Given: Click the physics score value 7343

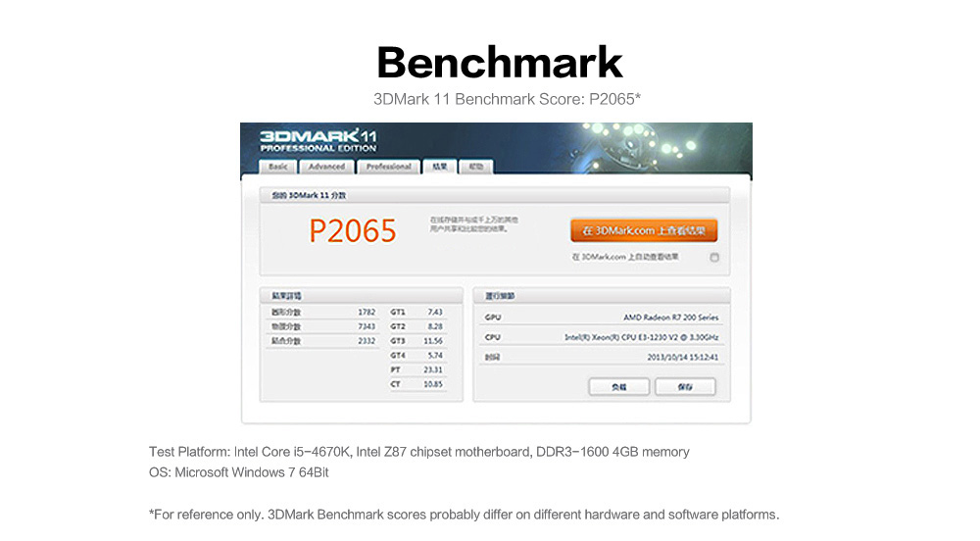Looking at the screenshot, I should [x=367, y=326].
